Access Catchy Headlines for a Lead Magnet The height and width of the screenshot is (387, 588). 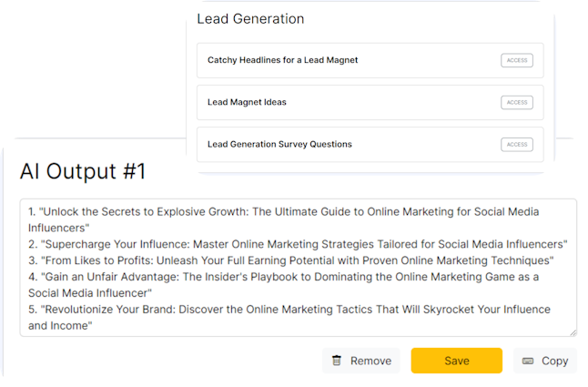point(516,60)
